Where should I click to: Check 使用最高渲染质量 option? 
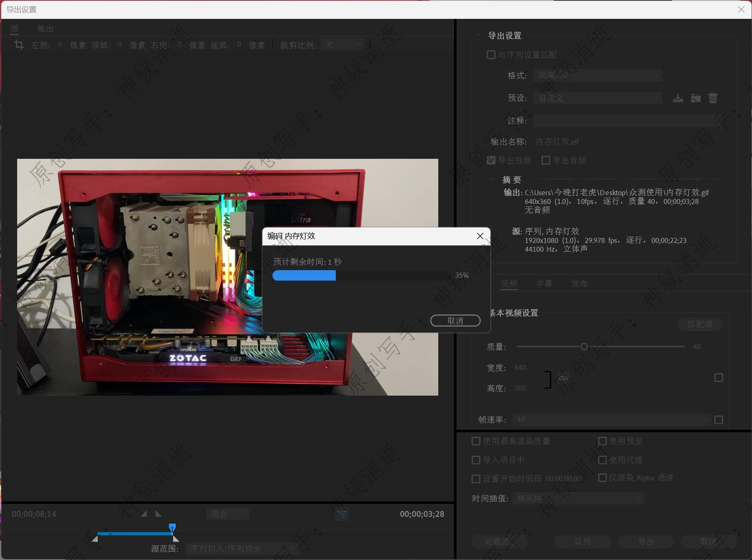476,441
